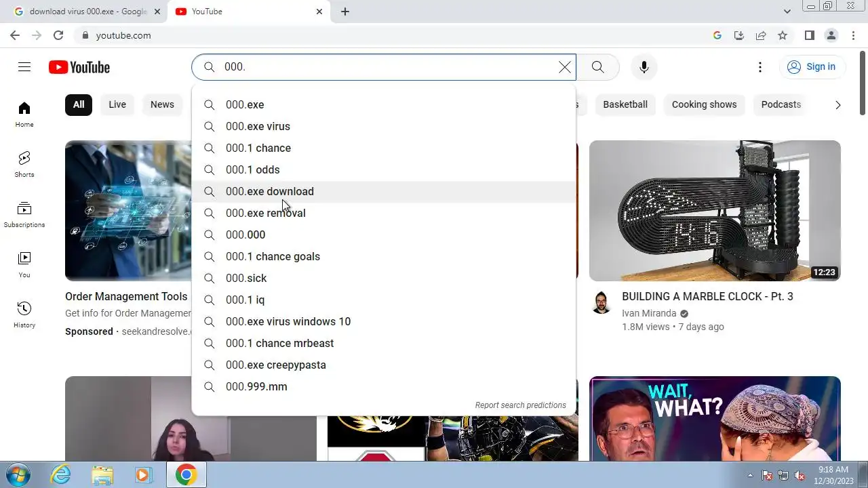
Task: Open Chrome three-dot menu
Action: (x=852, y=35)
